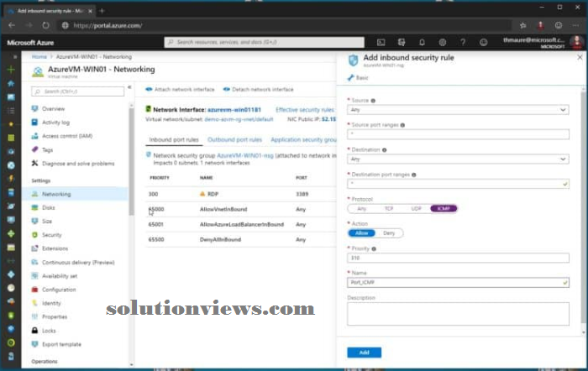Switch to Outbound port rules tab
Viewport: 588px width, 371px height.
[234, 139]
